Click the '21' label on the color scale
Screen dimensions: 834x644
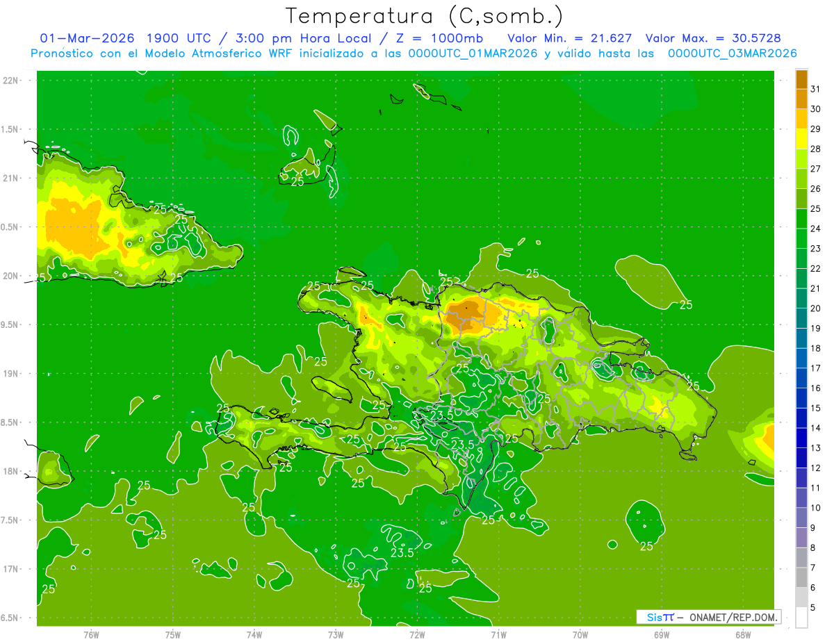tap(816, 288)
